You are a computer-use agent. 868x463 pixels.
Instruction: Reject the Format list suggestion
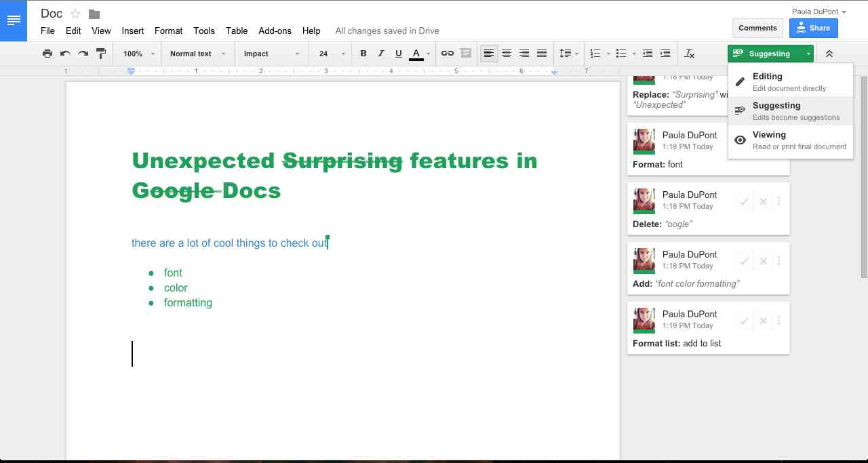[x=763, y=321]
